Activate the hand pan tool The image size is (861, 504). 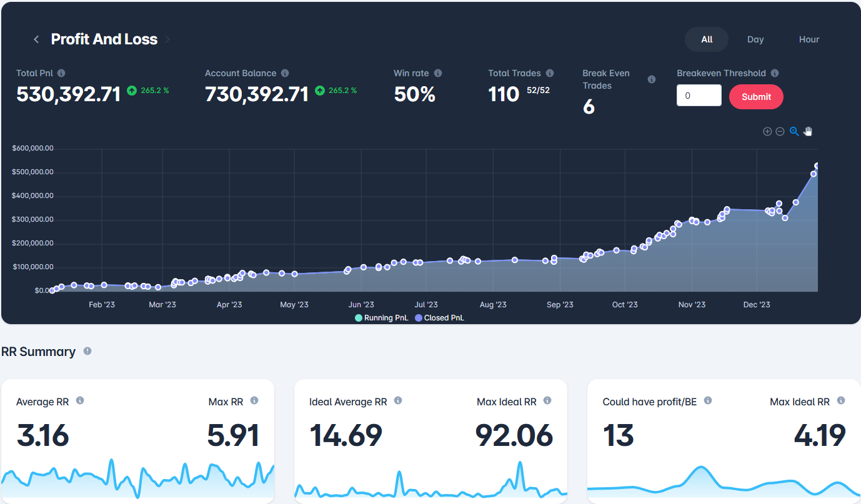point(808,132)
